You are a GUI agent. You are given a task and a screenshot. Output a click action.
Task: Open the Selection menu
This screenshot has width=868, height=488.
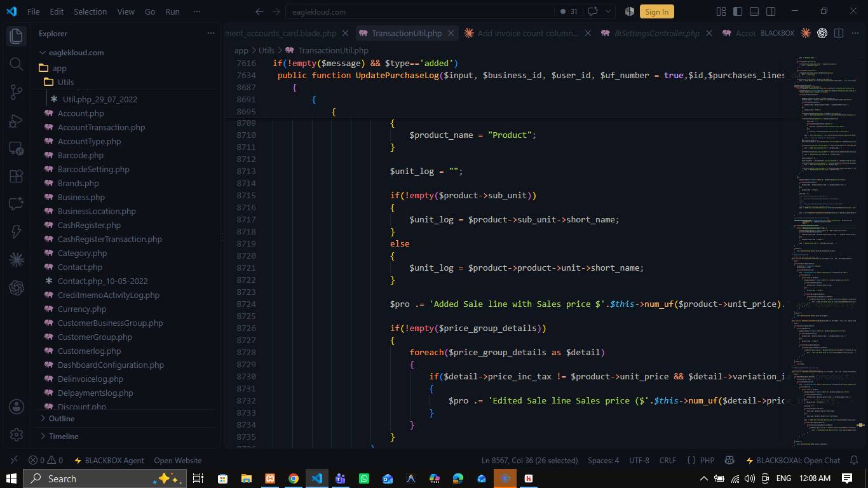point(90,11)
